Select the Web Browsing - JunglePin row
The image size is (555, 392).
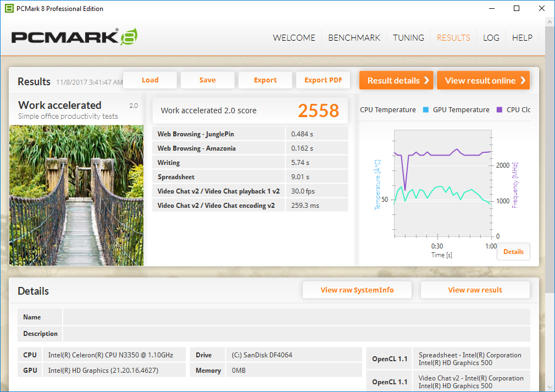pyautogui.click(x=250, y=134)
